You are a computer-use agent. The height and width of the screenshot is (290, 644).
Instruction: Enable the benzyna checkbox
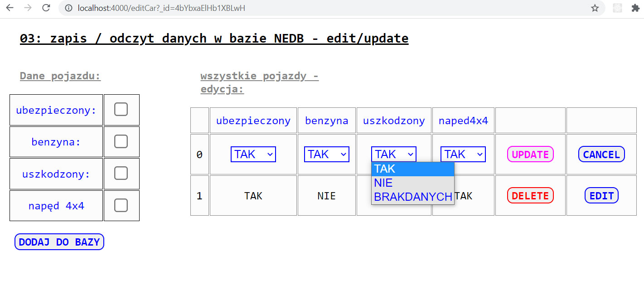tap(121, 141)
